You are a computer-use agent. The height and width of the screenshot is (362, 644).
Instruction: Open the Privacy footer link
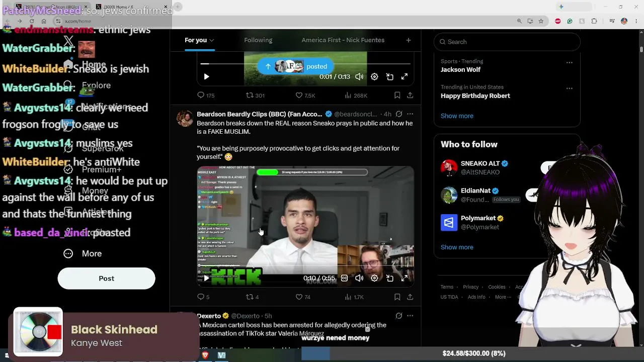[471, 287]
